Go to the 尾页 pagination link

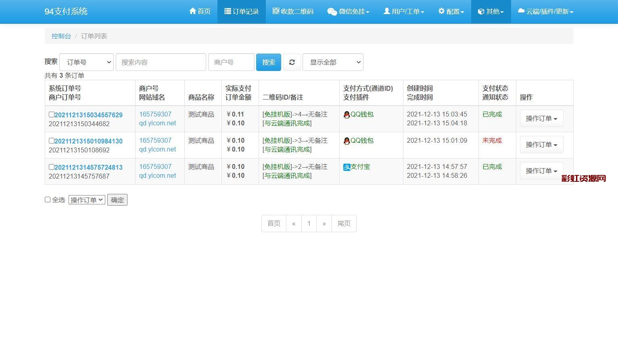(x=344, y=223)
